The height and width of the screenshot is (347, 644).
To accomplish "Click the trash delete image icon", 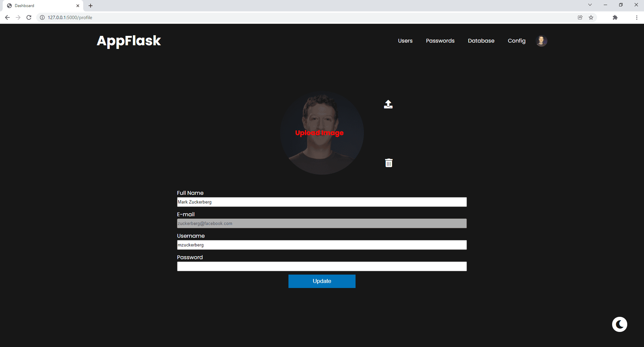I will point(389,163).
